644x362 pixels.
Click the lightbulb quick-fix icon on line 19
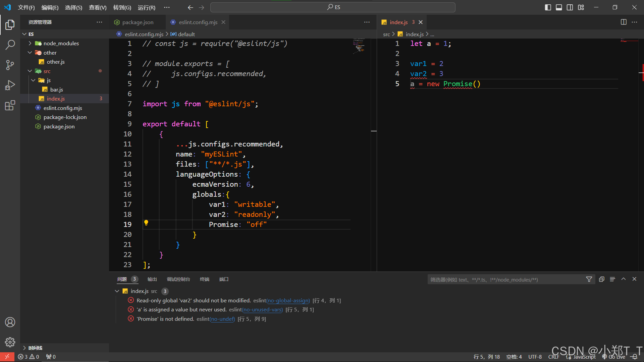click(146, 223)
